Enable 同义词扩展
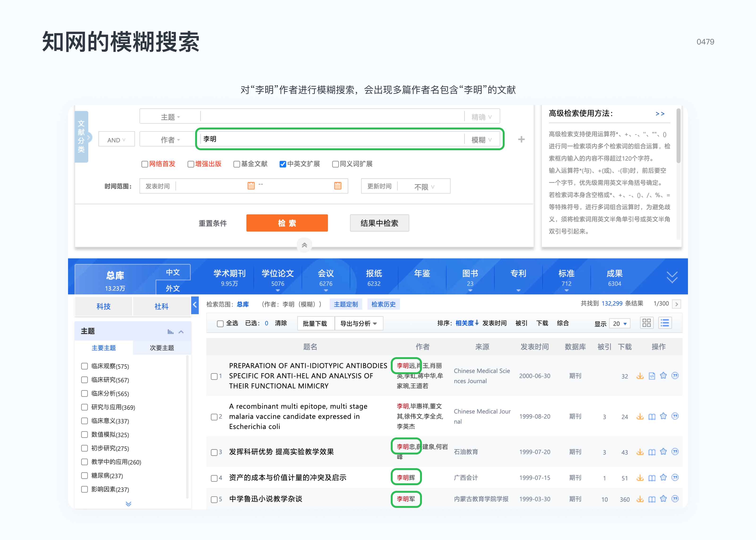This screenshot has width=756, height=540. coord(335,164)
